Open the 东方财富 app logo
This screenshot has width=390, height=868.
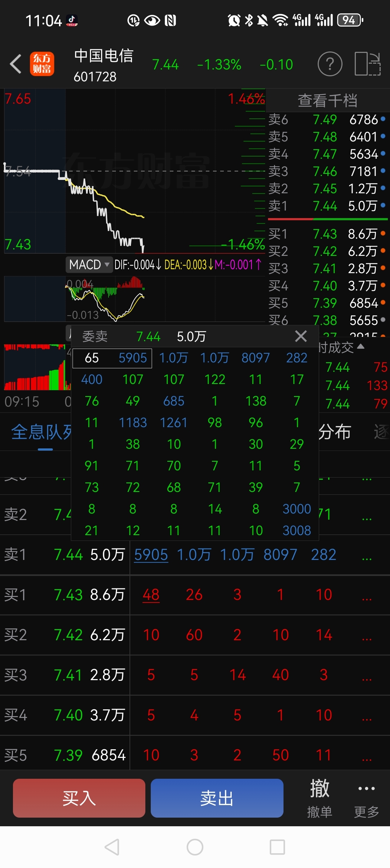[x=42, y=64]
